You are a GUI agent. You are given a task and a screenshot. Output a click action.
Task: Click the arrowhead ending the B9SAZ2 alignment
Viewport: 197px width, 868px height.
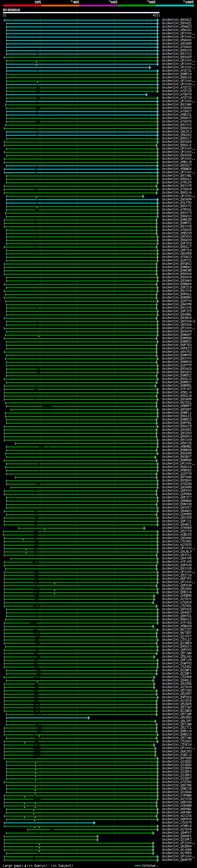(158, 20)
